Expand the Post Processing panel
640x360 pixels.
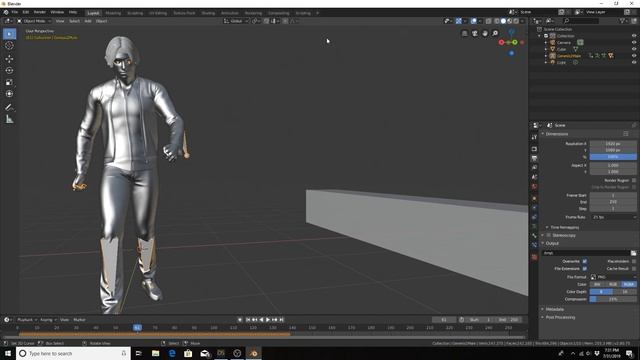pyautogui.click(x=560, y=317)
